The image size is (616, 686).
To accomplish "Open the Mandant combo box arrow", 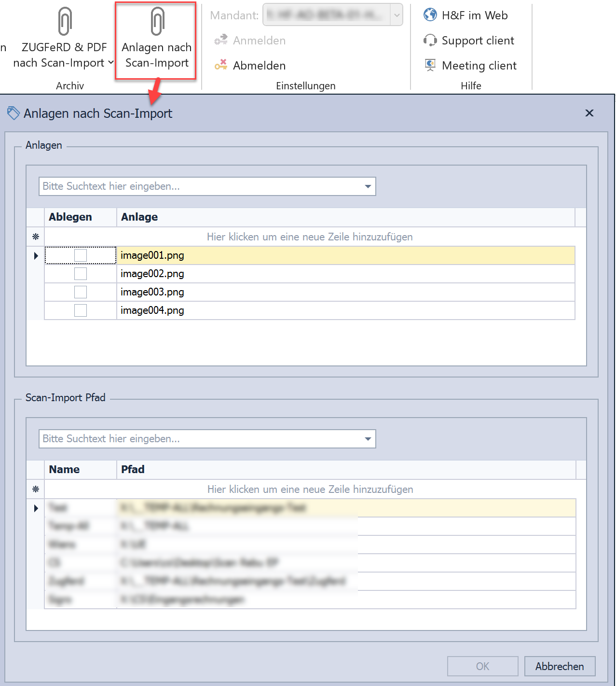I will [x=397, y=15].
